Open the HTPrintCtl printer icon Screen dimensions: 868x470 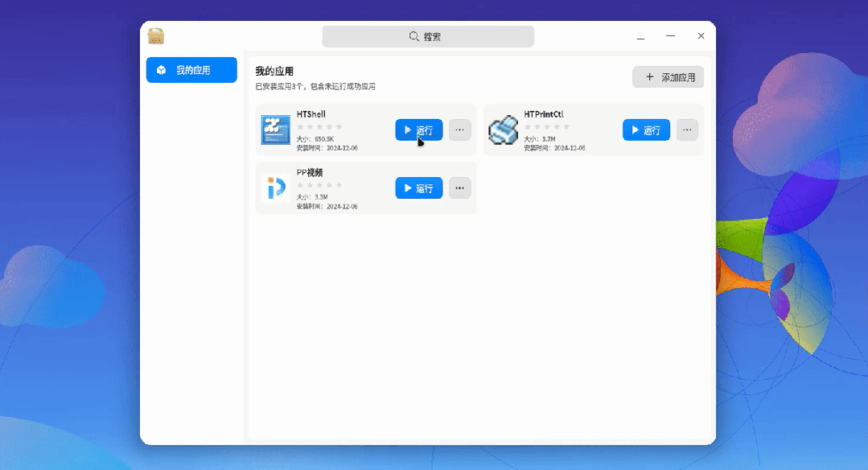pos(504,130)
